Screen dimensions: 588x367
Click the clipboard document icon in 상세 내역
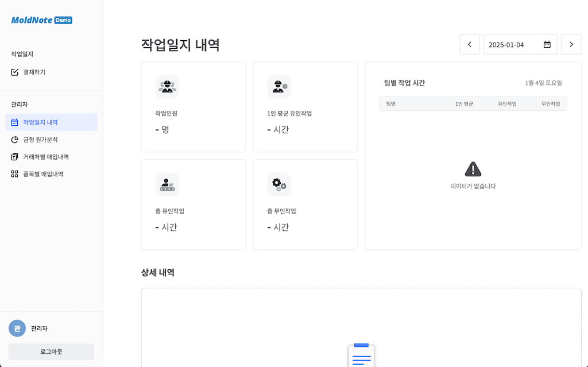pos(361,355)
